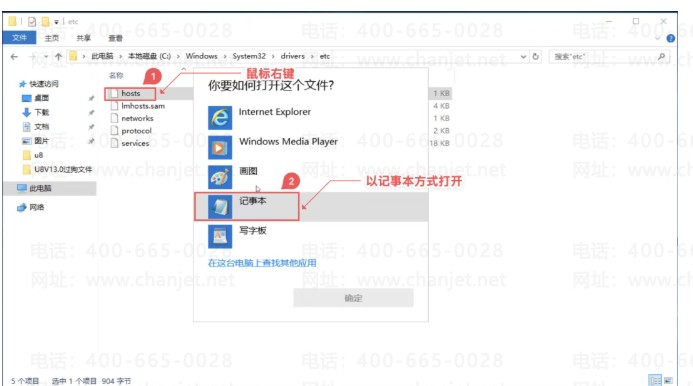The height and width of the screenshot is (386, 693).
Task: Open 桌面 in navigation pane
Action: 36,98
